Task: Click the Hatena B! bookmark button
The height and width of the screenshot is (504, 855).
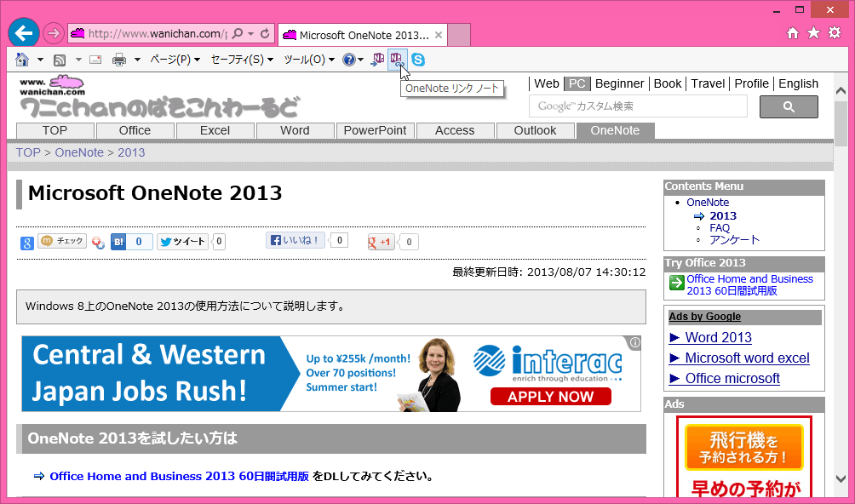Action: pos(118,242)
